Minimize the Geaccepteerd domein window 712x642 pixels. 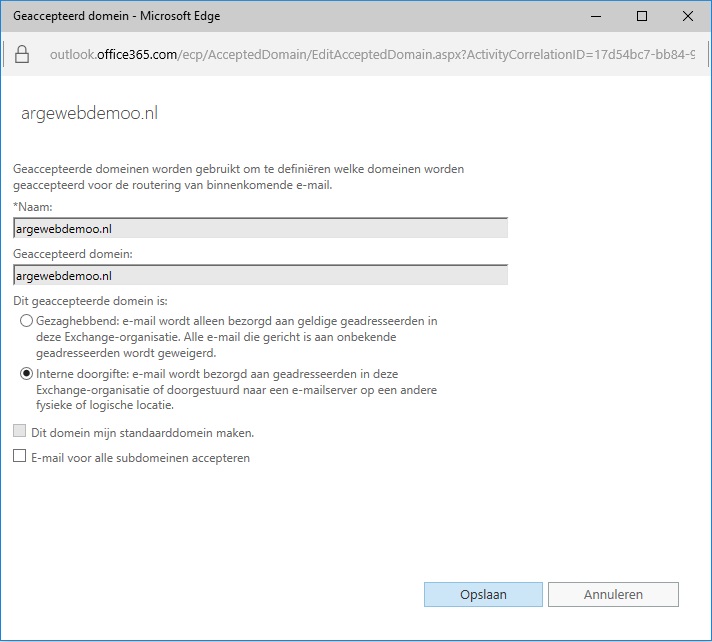pyautogui.click(x=596, y=16)
